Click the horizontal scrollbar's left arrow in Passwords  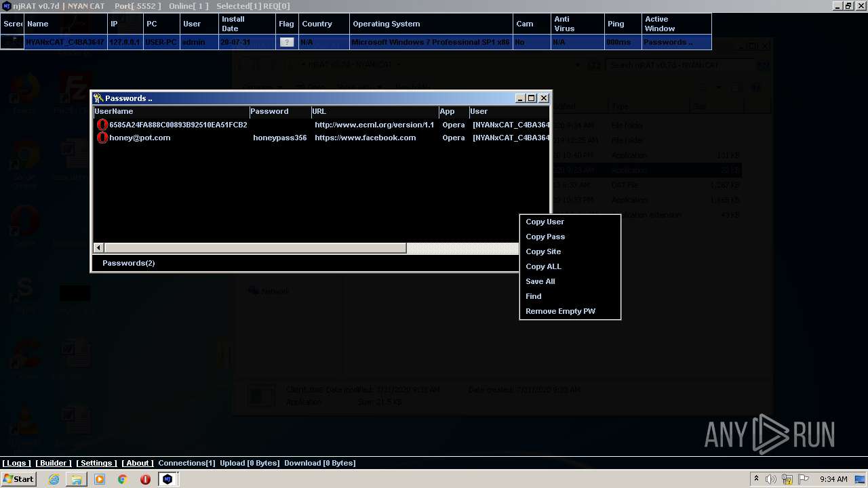(98, 248)
